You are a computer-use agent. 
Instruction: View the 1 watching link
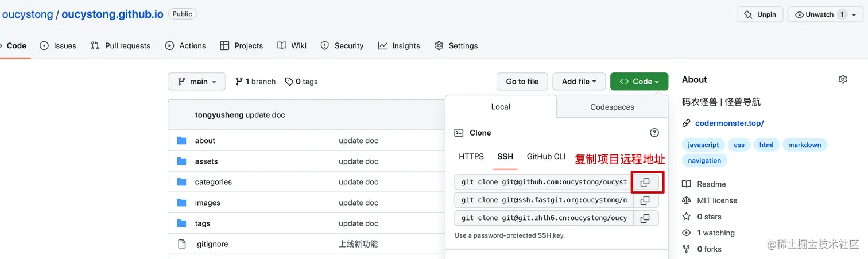point(708,233)
